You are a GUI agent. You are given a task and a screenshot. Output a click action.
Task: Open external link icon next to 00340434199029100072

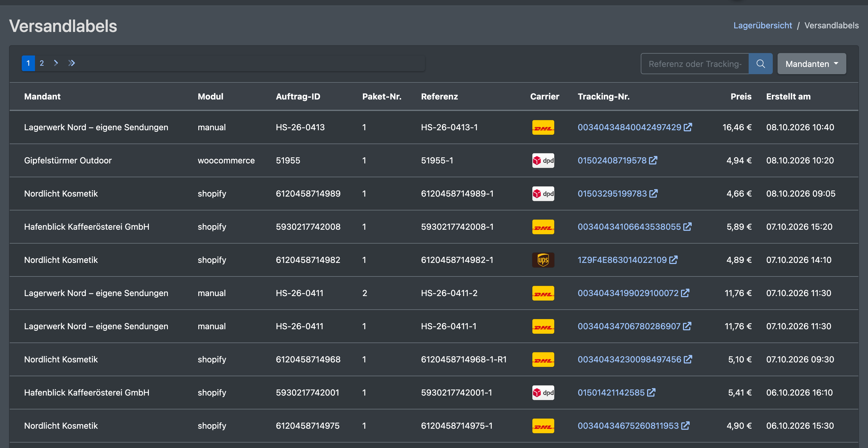(x=685, y=293)
